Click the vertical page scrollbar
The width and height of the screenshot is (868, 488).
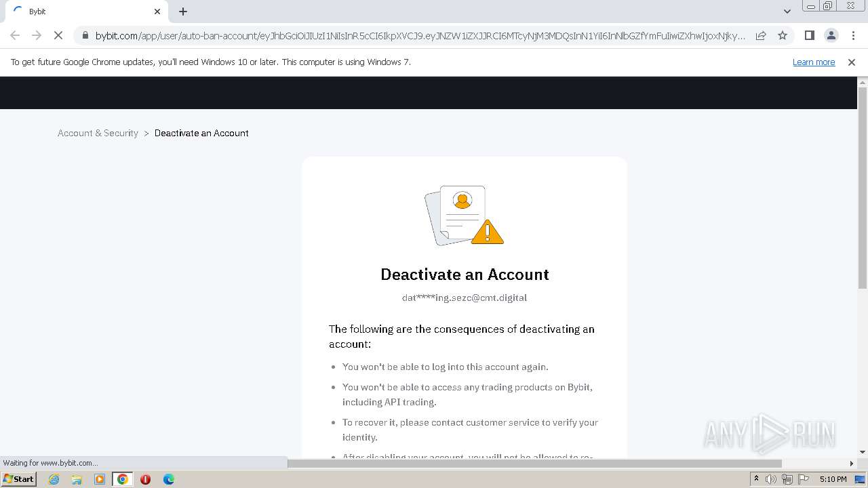tap(863, 188)
